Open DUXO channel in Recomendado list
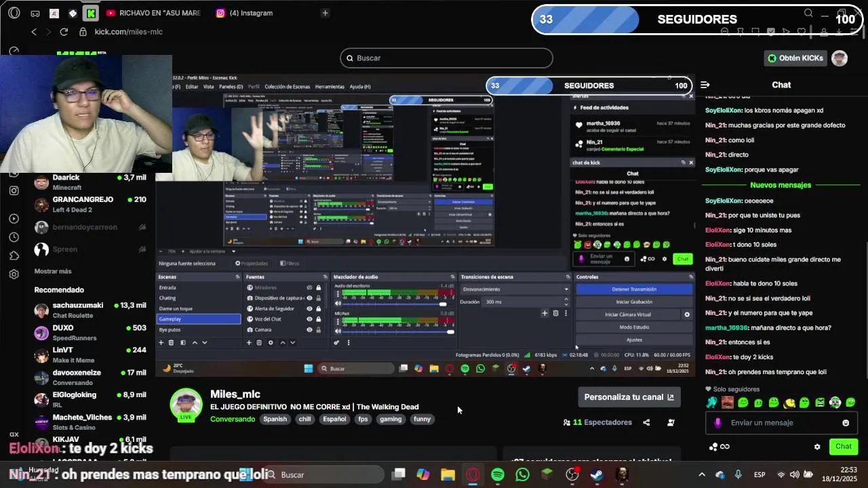The image size is (868, 488). [90, 333]
